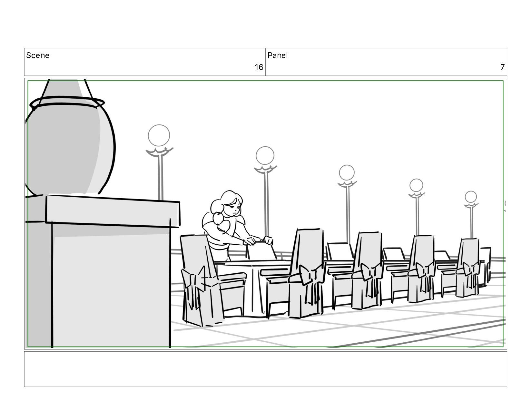Click the "Scene" label text
This screenshot has height=411, width=532.
[x=38, y=55]
